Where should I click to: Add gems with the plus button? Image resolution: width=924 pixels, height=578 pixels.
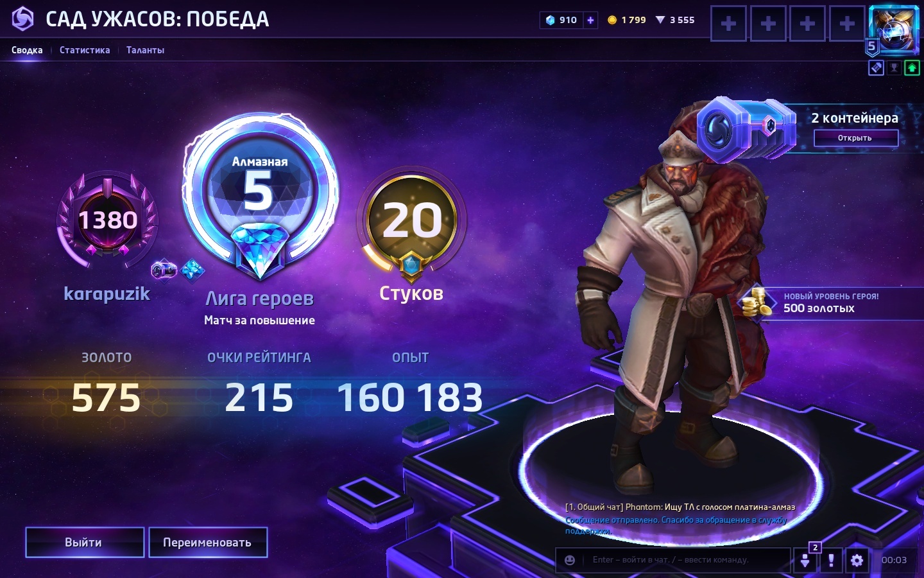coord(590,20)
